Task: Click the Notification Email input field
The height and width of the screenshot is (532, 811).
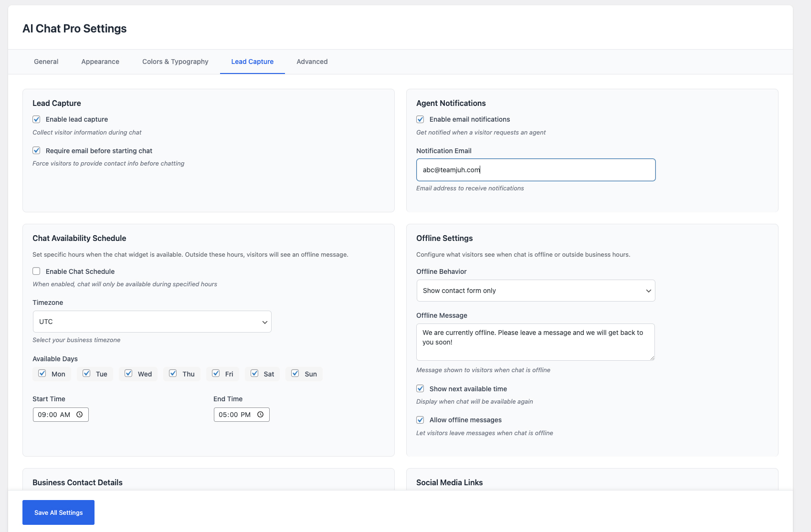Action: (x=536, y=169)
